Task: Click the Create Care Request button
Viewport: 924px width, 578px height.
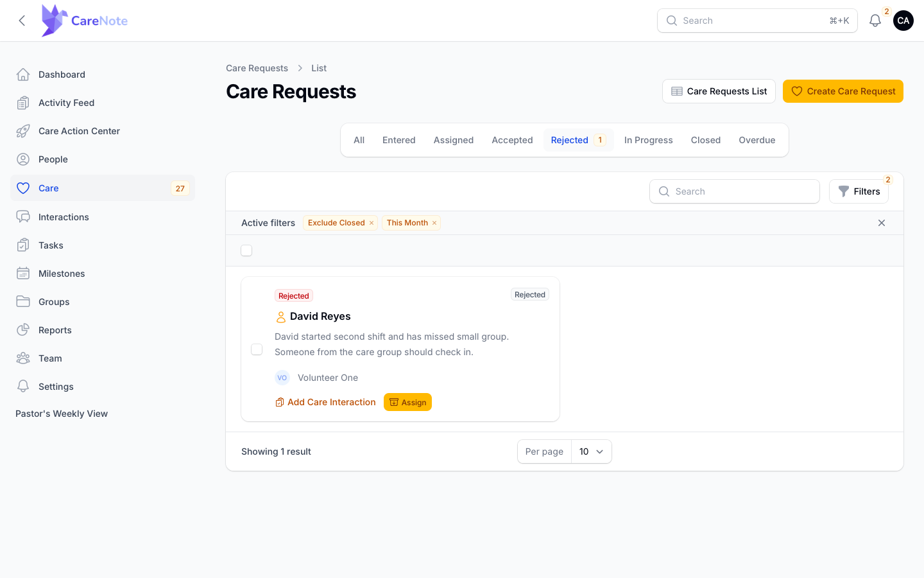Action: point(843,91)
